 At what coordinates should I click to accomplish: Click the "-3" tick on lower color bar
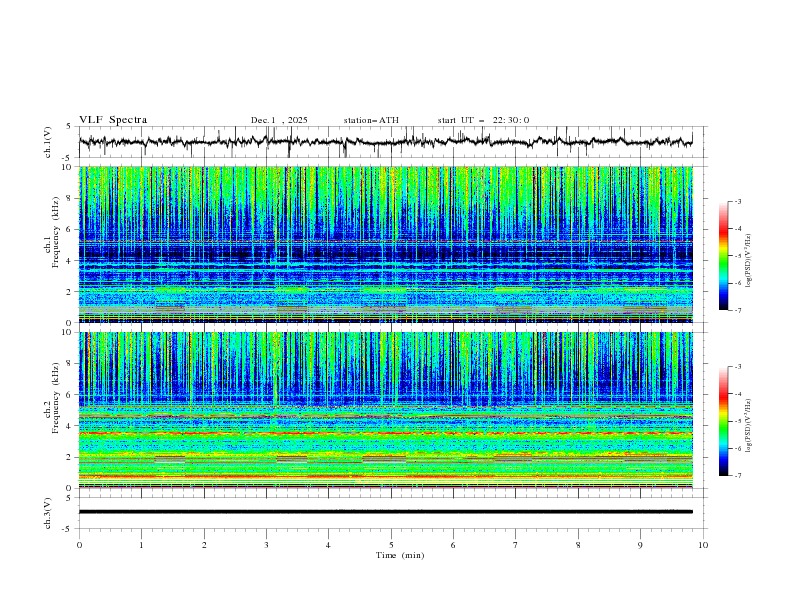click(737, 367)
